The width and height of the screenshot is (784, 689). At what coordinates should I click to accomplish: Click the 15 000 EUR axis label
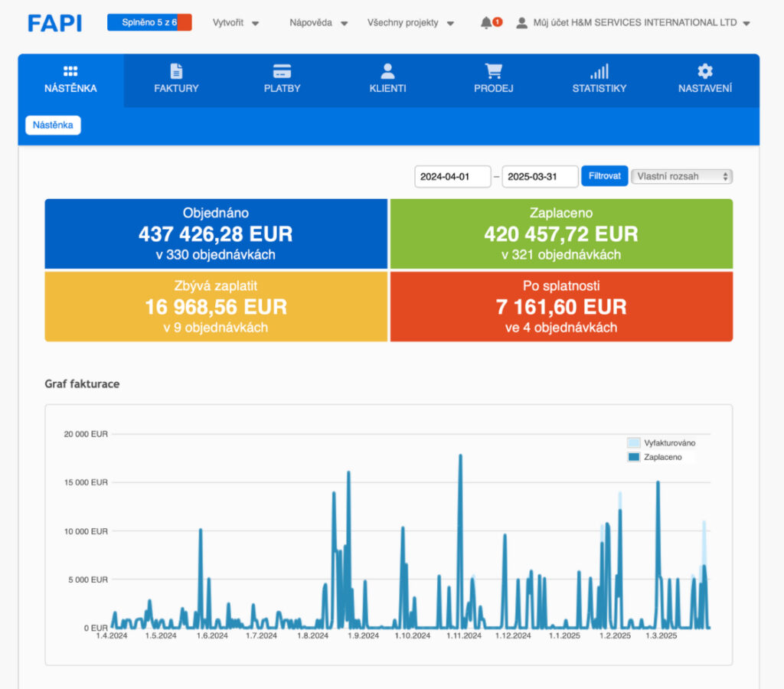pos(86,482)
